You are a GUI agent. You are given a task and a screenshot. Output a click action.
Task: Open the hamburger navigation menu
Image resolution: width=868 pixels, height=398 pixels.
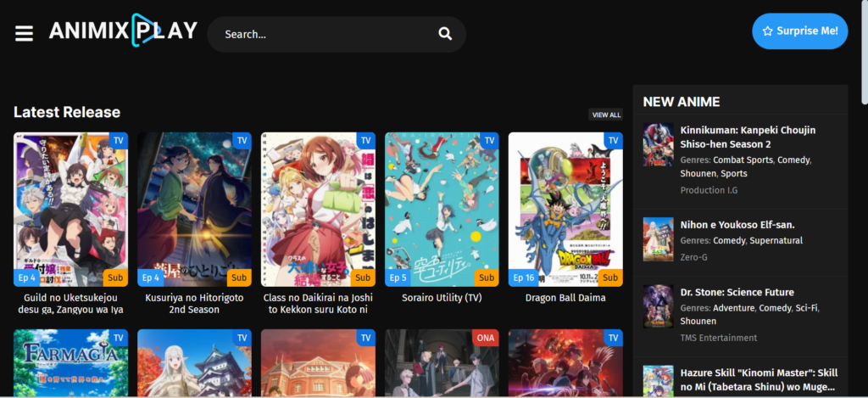24,33
